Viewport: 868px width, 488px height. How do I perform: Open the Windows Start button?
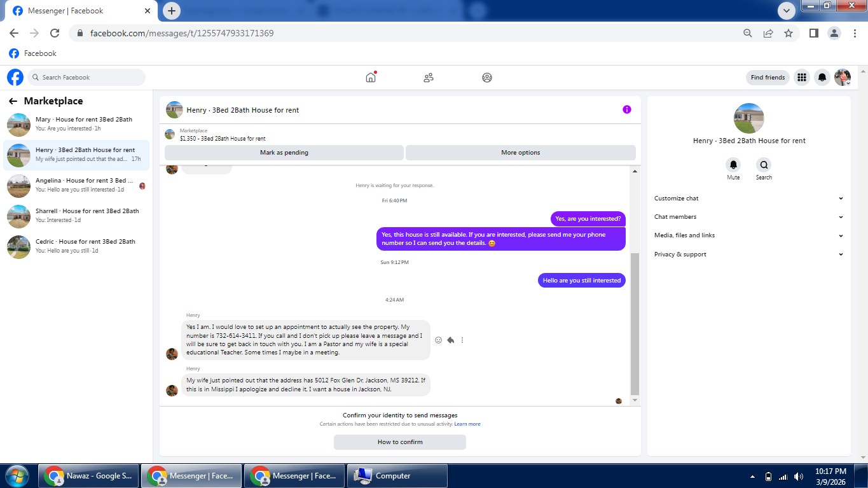tap(17, 476)
